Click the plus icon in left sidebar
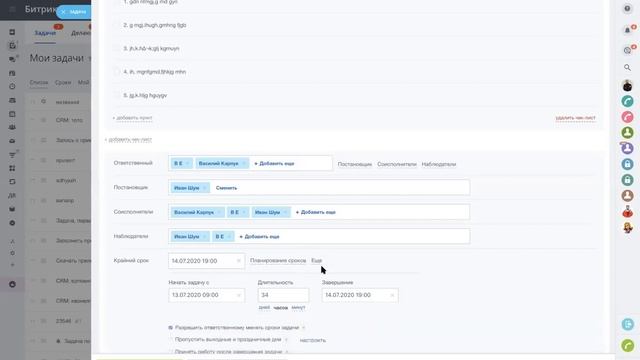Viewport: 640px width, 360px height. pos(12,265)
